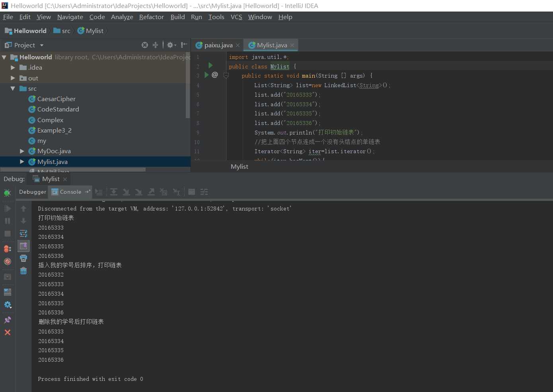Click run gutter arrow beside class Mylist
The image size is (553, 392).
click(x=210, y=65)
